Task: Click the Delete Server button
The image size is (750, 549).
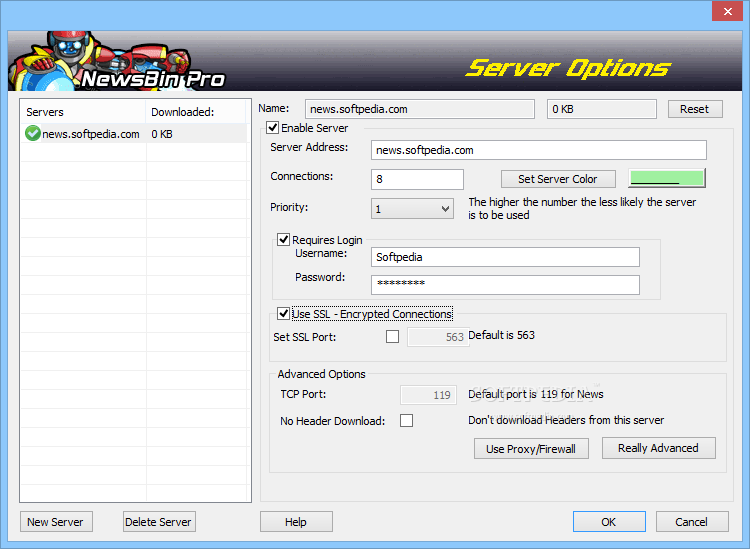Action: click(x=159, y=521)
